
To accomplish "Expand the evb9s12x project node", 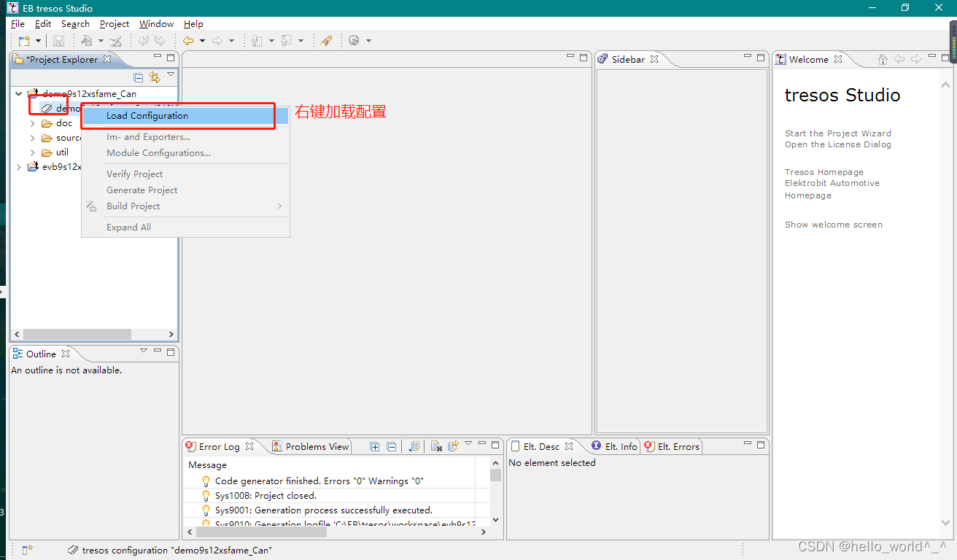I will pos(19,167).
